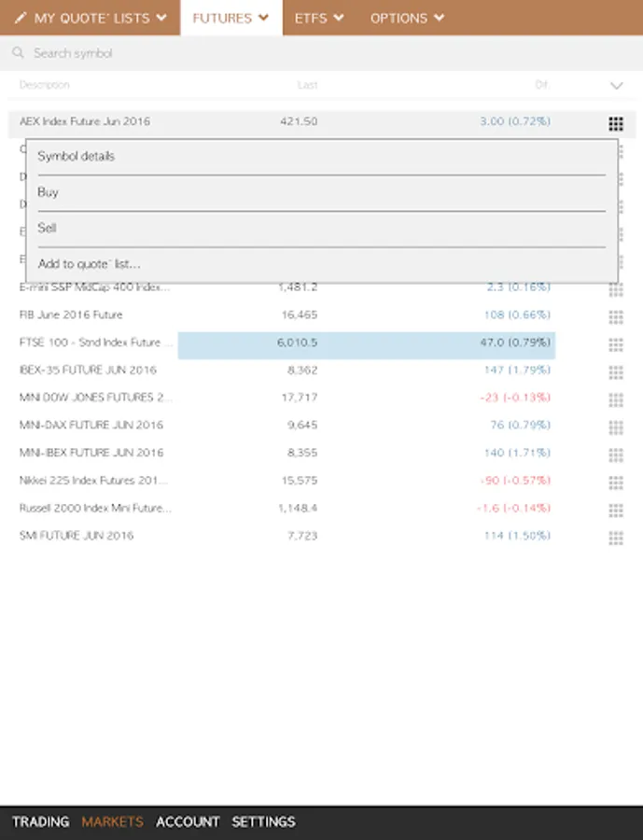Viewport: 643px width, 840px height.
Task: Click grid icon for FTSE 100 row
Action: 615,344
